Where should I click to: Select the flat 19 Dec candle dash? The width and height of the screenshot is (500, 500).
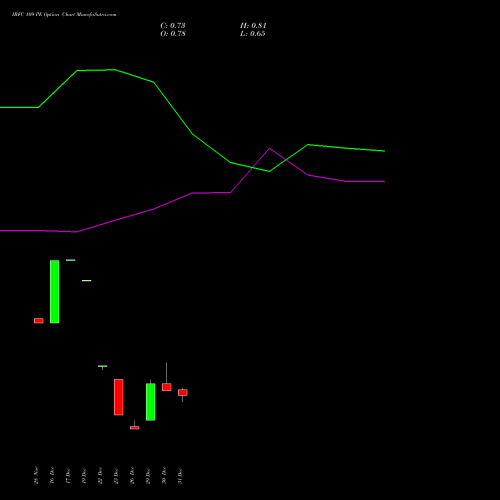[x=87, y=281]
